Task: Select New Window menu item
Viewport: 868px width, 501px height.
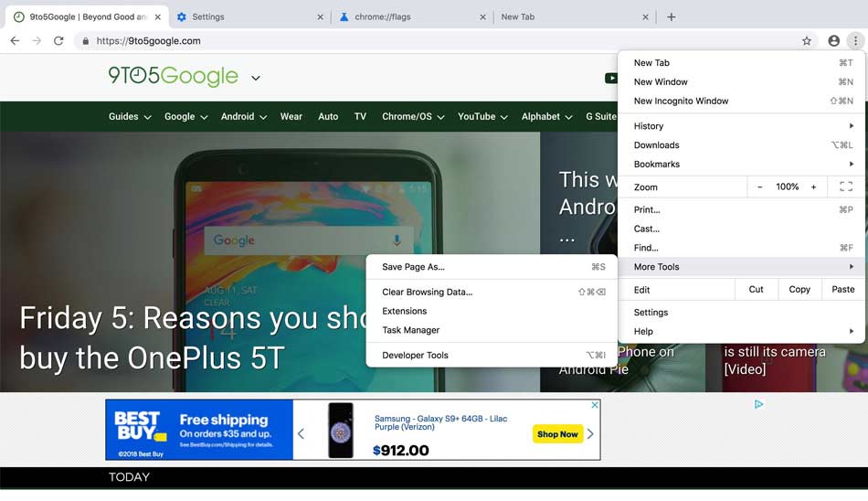Action: pyautogui.click(x=741, y=81)
